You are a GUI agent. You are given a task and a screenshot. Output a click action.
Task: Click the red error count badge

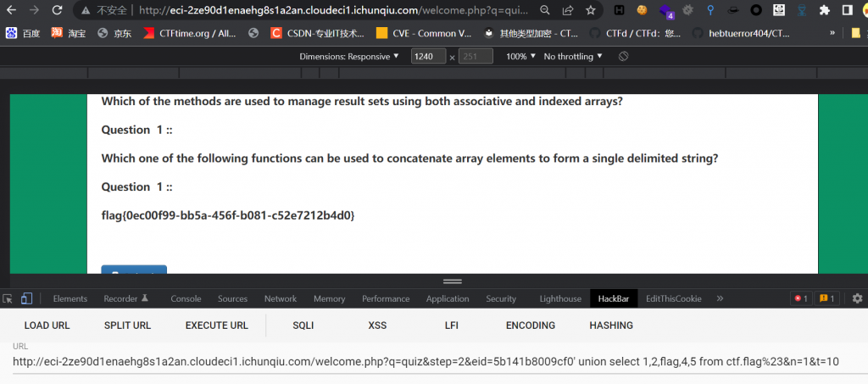800,298
